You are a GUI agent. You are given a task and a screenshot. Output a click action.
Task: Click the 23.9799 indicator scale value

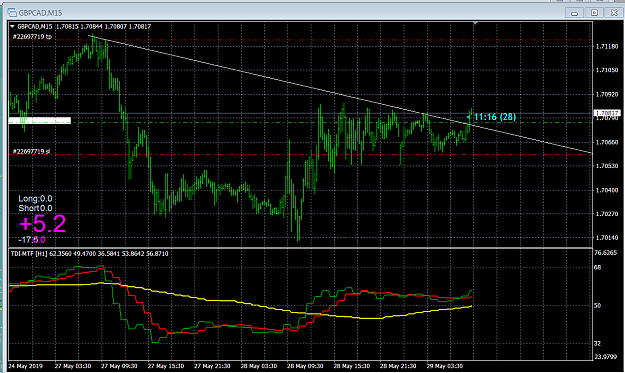[605, 357]
